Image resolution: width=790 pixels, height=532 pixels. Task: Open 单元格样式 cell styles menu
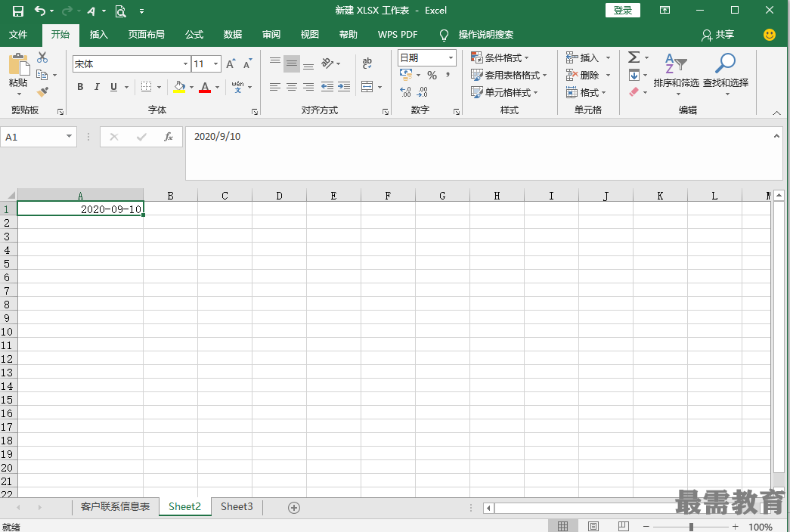click(504, 92)
